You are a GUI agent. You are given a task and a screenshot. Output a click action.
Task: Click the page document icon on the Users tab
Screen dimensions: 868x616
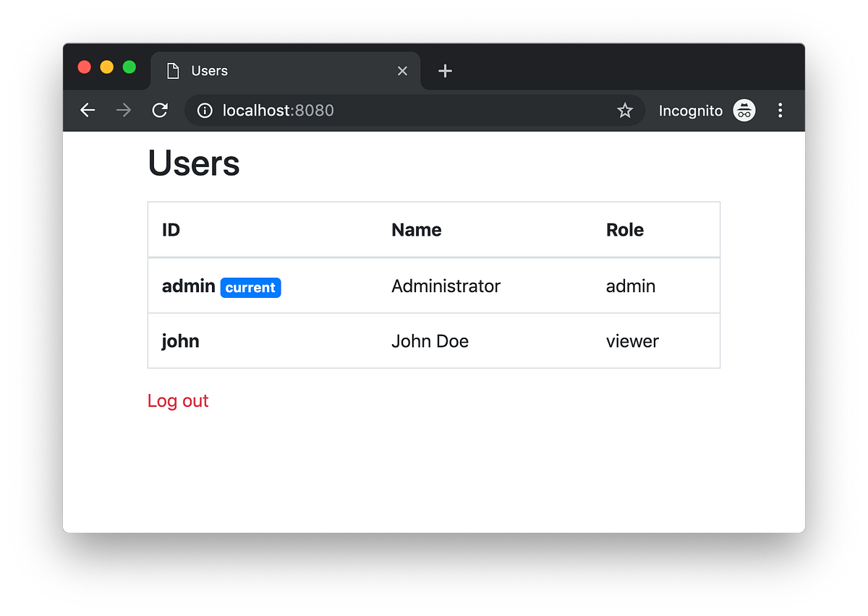pos(171,70)
